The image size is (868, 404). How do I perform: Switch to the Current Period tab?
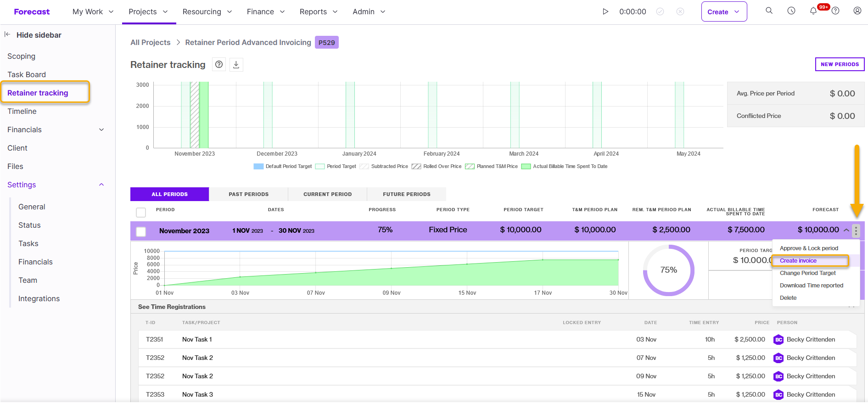point(328,194)
